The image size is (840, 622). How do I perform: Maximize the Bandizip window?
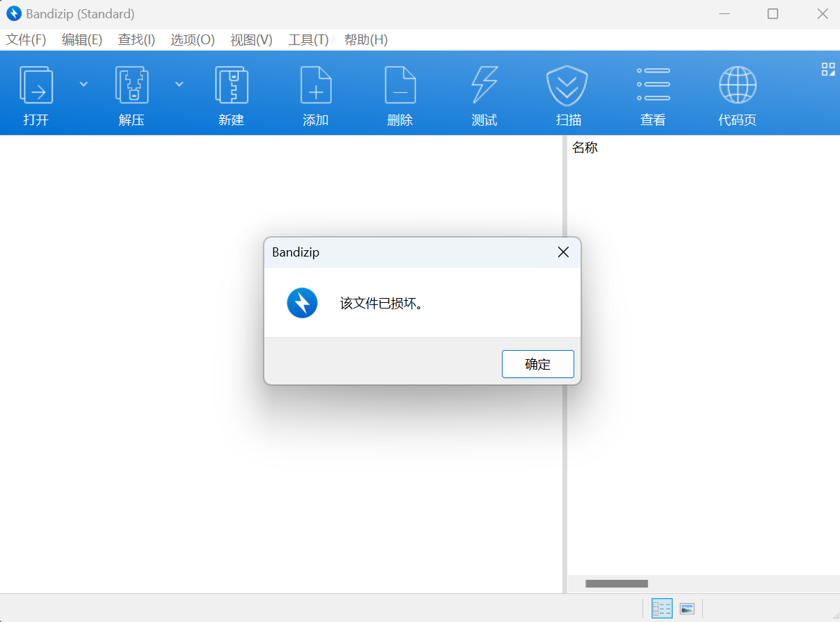(773, 14)
